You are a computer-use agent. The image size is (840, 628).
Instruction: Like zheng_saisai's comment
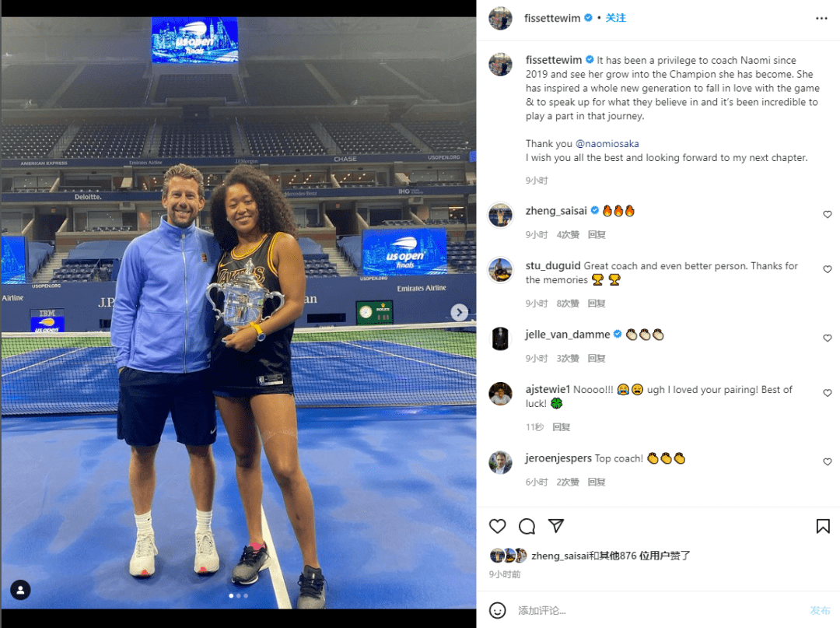point(827,214)
